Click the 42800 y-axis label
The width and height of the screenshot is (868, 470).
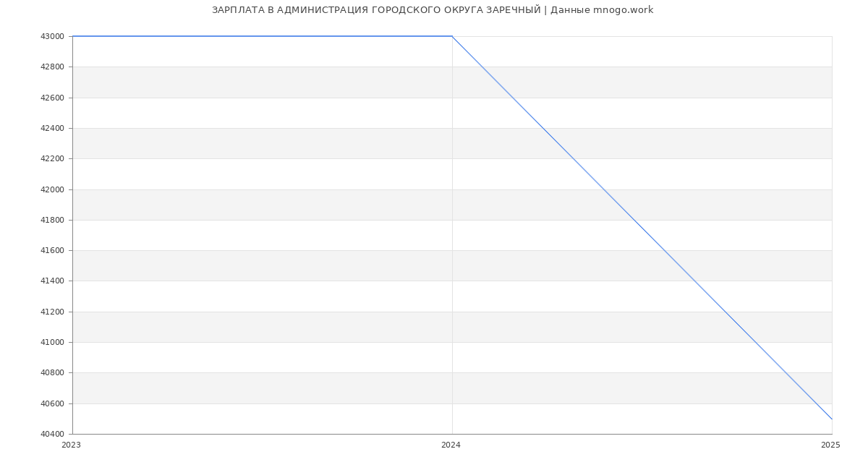(x=53, y=67)
